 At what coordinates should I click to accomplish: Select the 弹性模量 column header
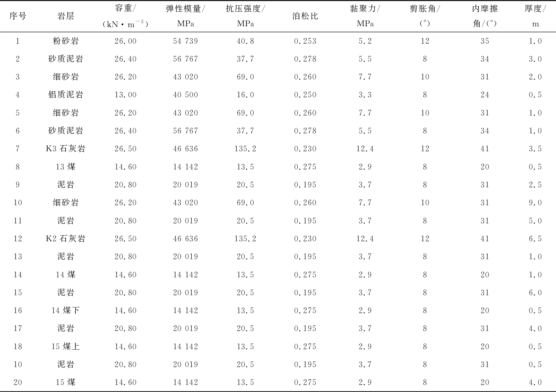(186, 16)
